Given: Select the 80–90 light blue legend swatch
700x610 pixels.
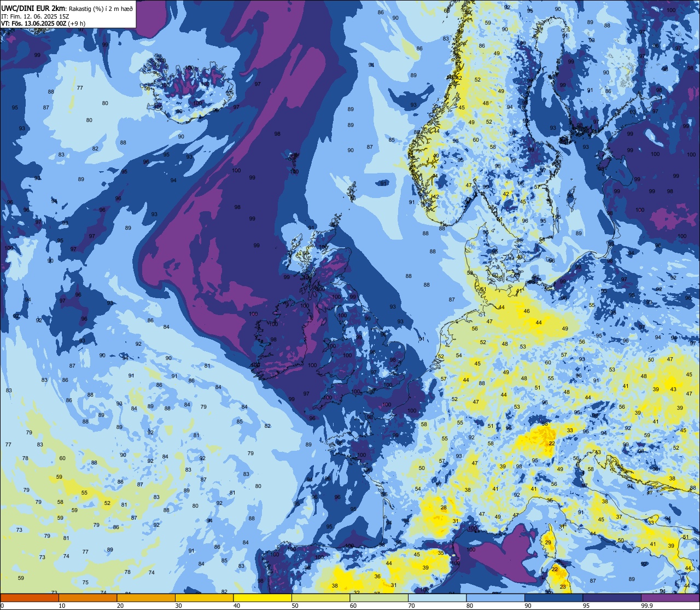Looking at the screenshot, I should pyautogui.click(x=495, y=598).
